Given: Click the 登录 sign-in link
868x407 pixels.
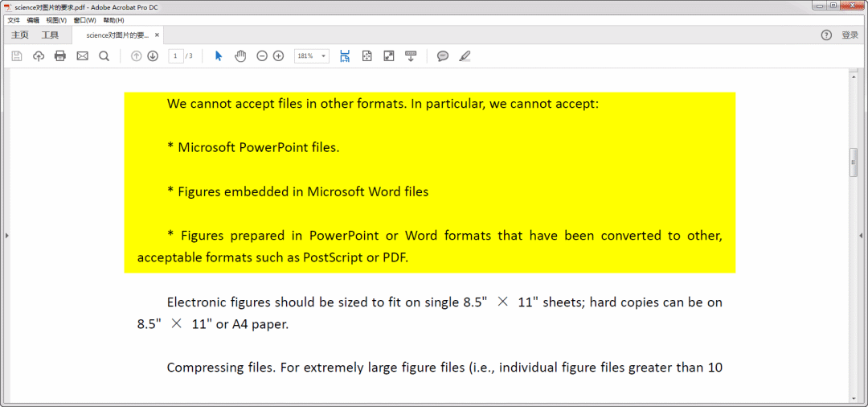Looking at the screenshot, I should [850, 35].
